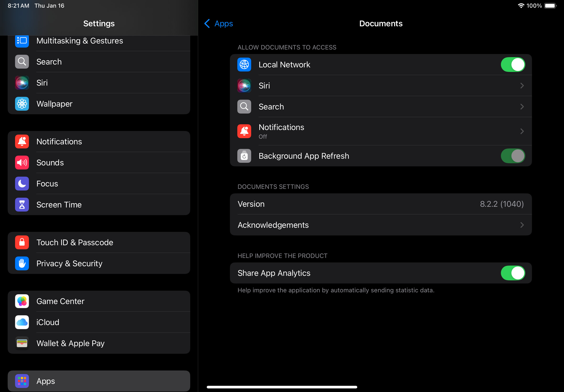Tap the DOCUMENTS SETTINGS section header
Viewport: 564px width, 392px height.
[x=273, y=187]
